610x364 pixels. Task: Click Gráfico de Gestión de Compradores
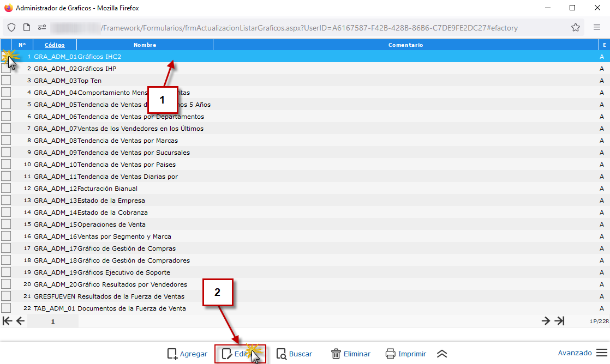click(x=134, y=260)
